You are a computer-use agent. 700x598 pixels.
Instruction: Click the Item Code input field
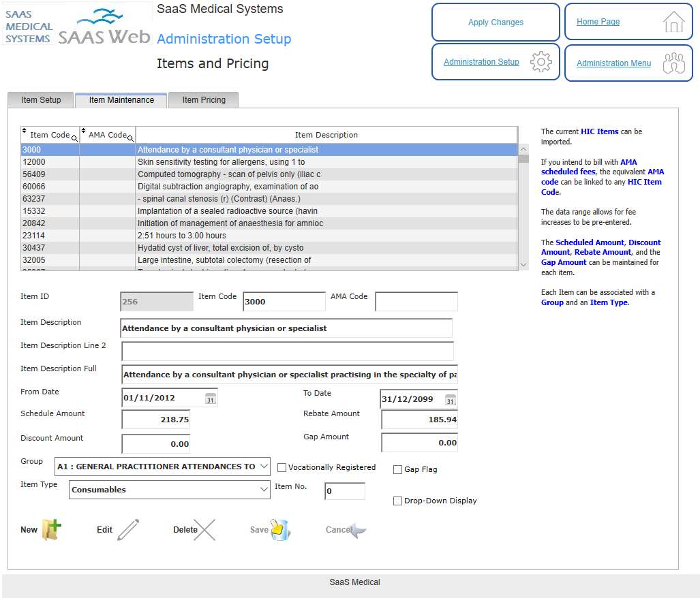284,302
